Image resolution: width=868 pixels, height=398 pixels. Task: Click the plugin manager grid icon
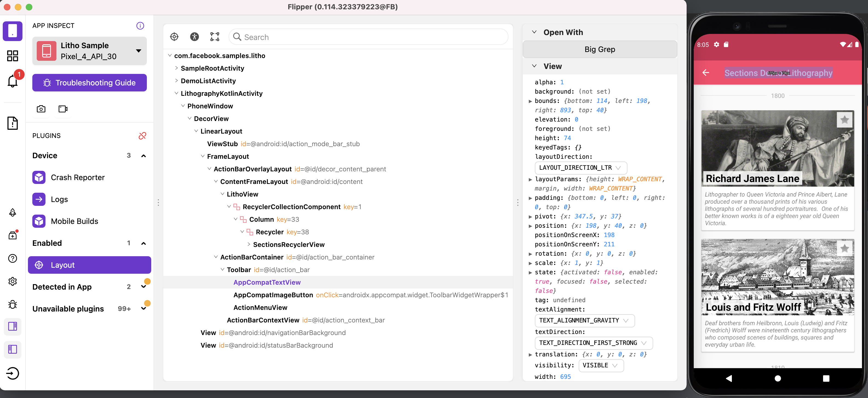pos(13,56)
